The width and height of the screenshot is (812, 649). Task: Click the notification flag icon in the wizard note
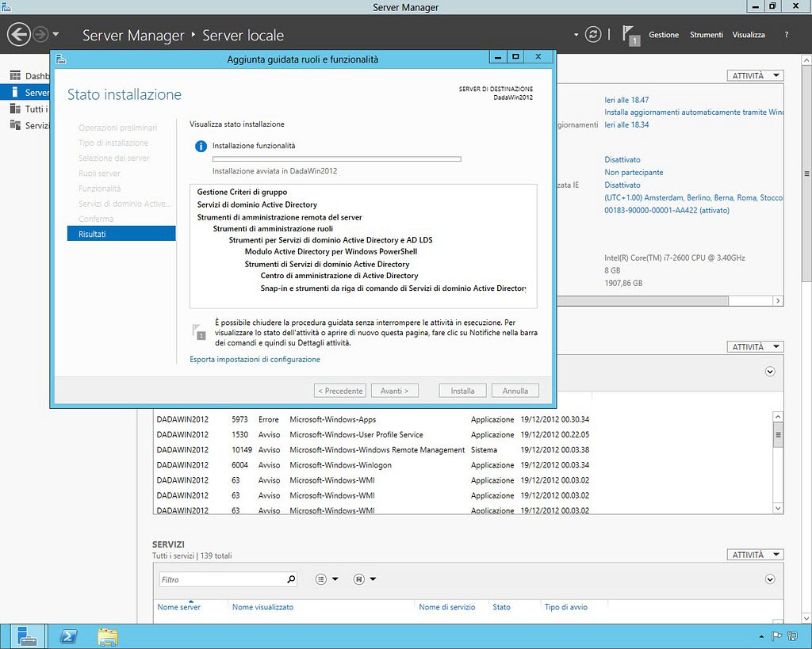point(199,332)
